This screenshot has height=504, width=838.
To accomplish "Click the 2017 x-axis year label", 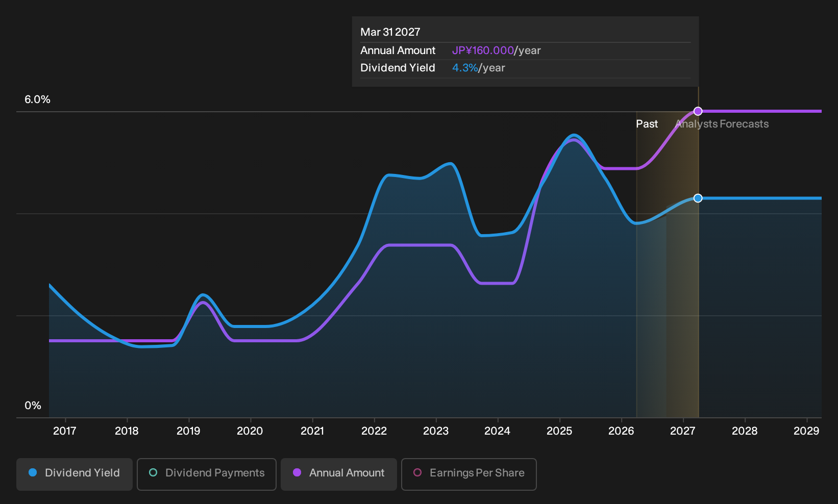I will pos(65,431).
